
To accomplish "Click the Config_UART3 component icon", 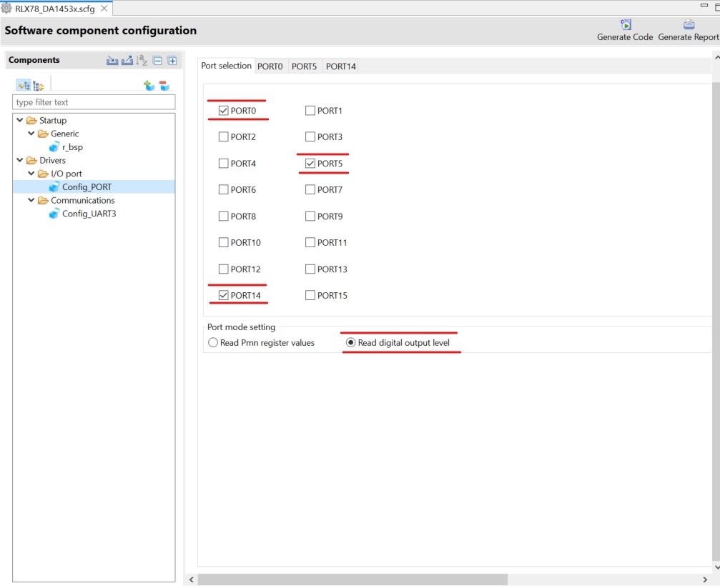I will click(54, 214).
